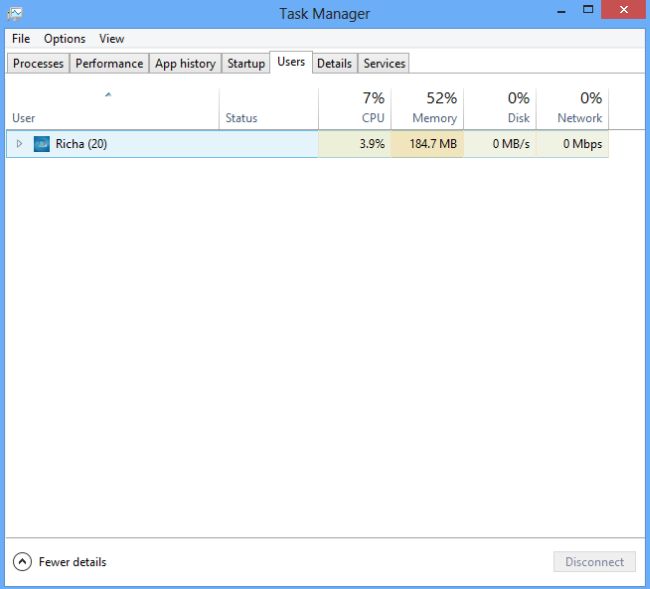Sort by the 0% Network column header
650x589 pixels.
[x=572, y=109]
